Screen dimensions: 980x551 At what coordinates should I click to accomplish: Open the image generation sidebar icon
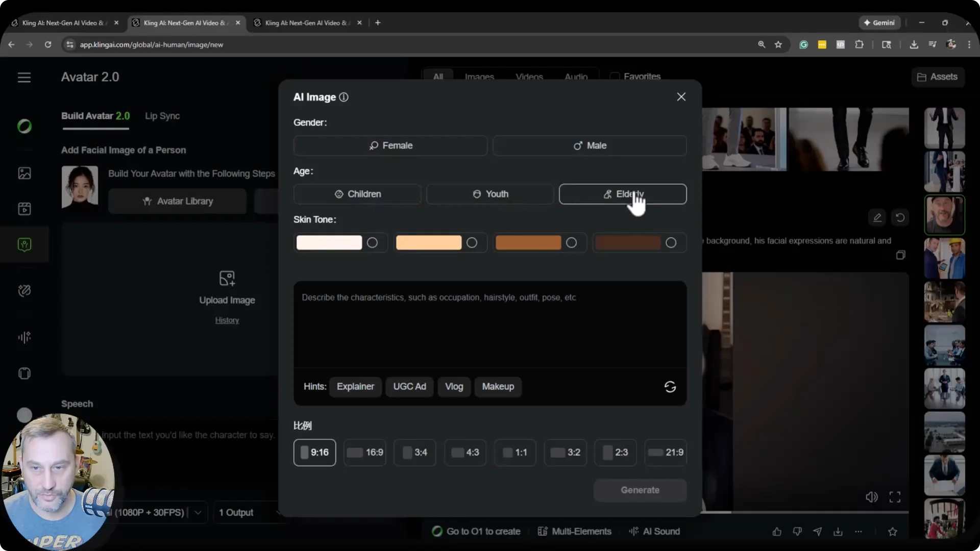24,173
